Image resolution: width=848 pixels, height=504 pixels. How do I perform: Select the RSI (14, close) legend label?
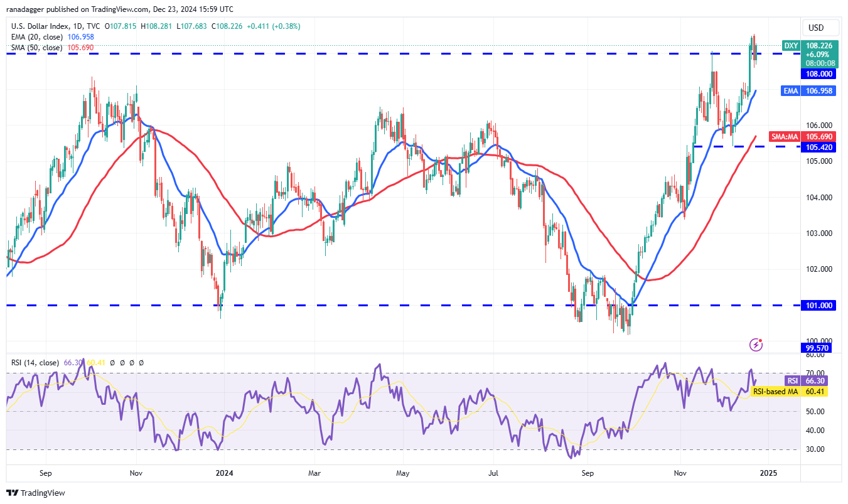pos(35,363)
